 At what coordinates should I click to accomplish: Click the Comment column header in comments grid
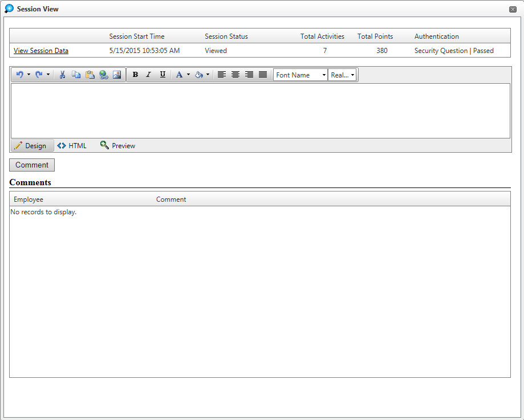[170, 199]
